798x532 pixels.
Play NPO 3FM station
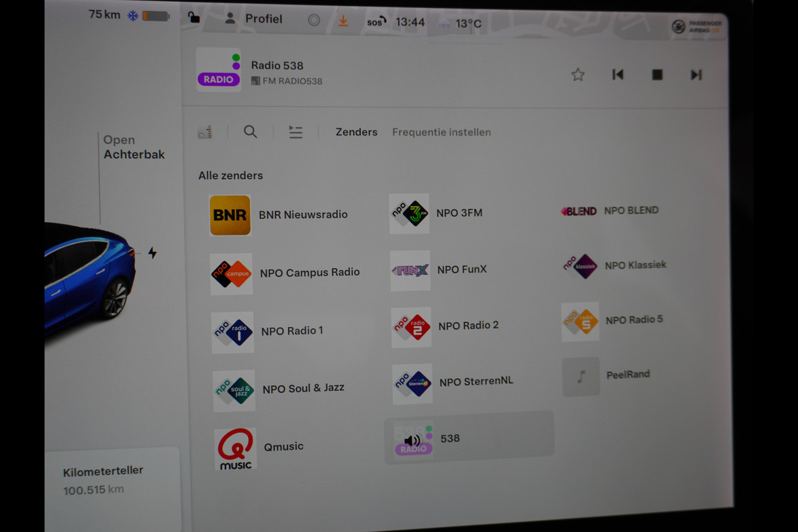437,213
